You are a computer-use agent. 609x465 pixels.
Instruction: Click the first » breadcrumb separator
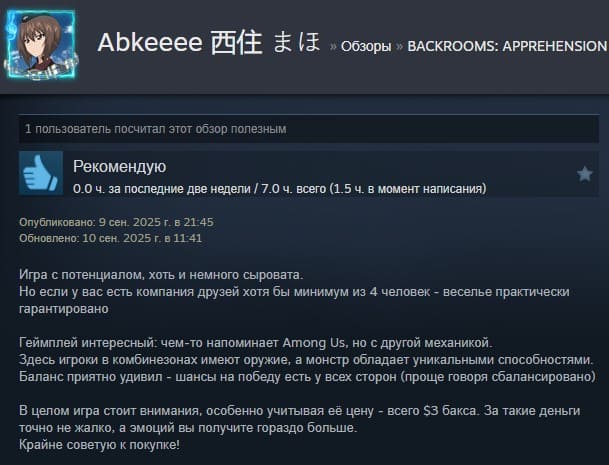(x=333, y=47)
